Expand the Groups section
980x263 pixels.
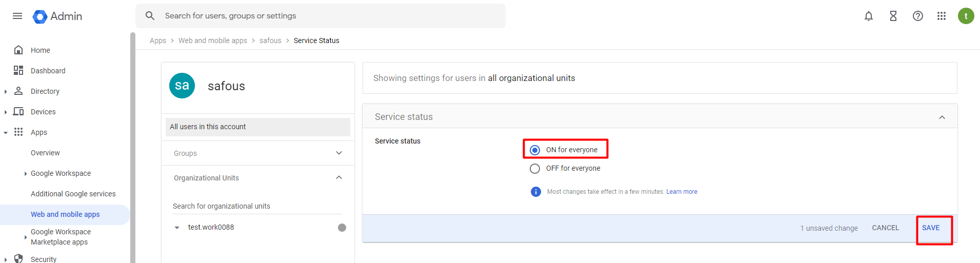click(338, 153)
